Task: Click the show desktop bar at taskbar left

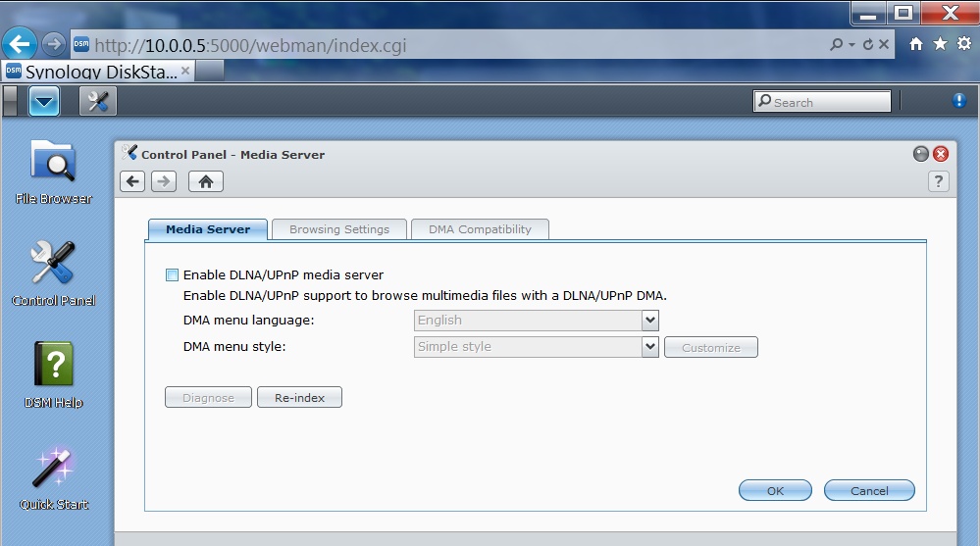Action: pos(10,101)
